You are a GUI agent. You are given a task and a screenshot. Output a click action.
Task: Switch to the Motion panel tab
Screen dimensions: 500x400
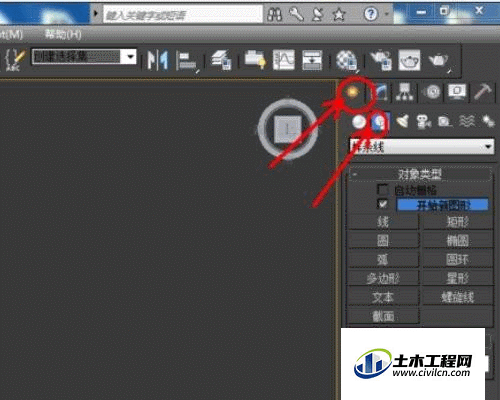coord(433,92)
